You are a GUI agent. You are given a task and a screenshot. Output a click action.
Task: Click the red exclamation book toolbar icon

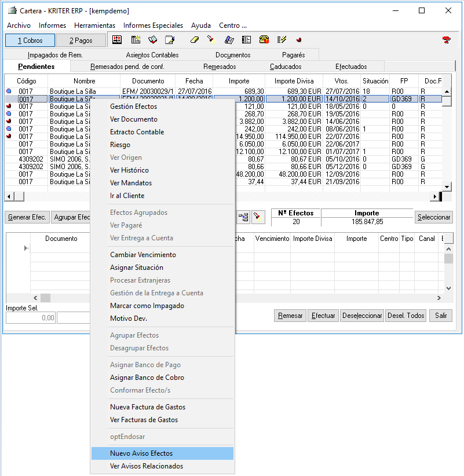click(x=117, y=40)
